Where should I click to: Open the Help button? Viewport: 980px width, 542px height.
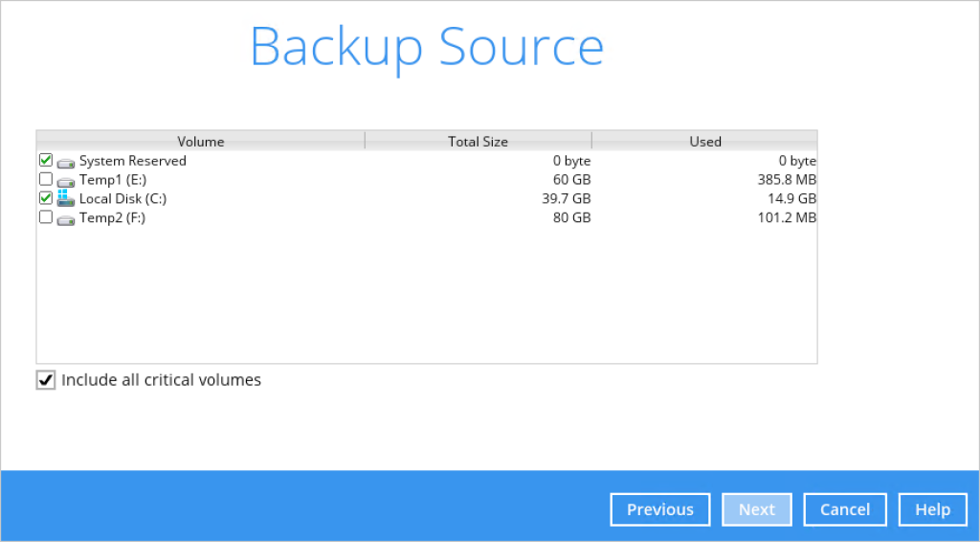click(x=932, y=509)
